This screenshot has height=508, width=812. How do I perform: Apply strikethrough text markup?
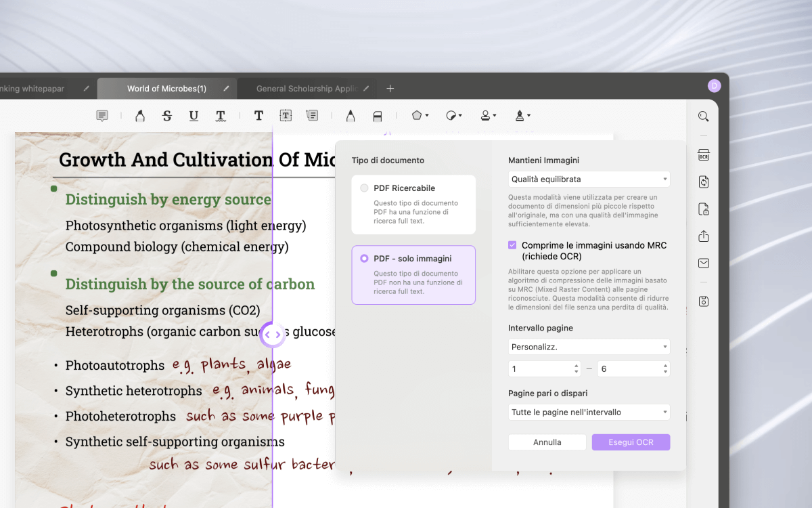click(167, 116)
